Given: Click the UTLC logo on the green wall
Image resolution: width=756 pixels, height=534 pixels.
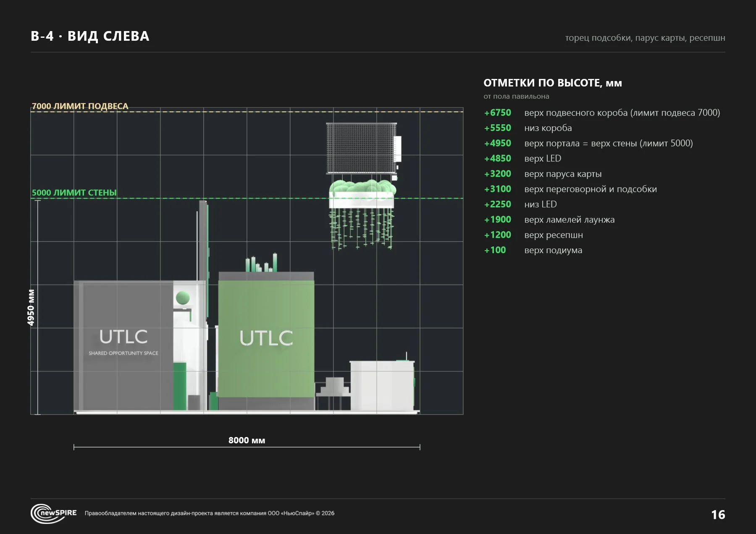Looking at the screenshot, I should pyautogui.click(x=266, y=338).
